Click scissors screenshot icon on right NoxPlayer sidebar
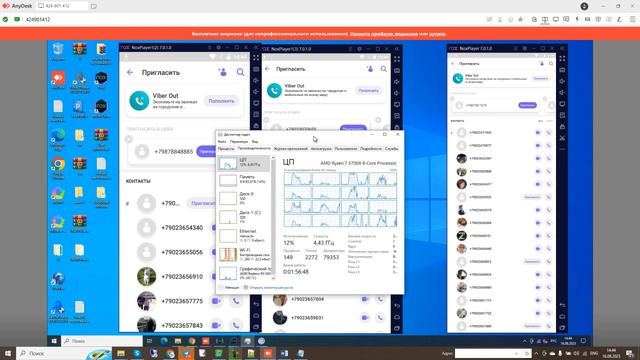Screen dimensions: 640x360 coord(562,138)
